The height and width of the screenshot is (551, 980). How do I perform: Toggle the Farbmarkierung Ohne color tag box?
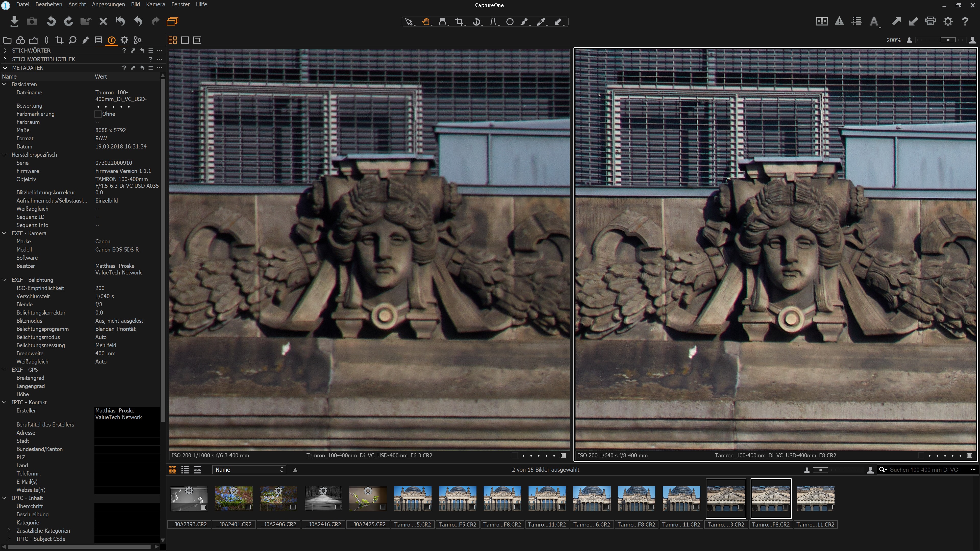click(98, 114)
